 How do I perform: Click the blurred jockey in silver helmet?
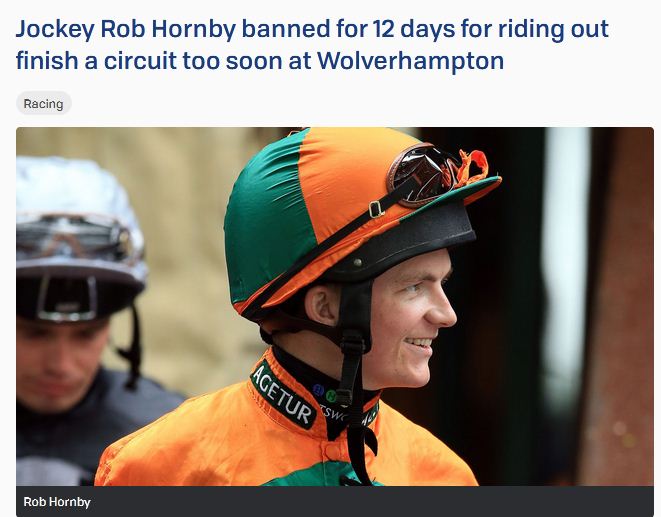[80, 320]
